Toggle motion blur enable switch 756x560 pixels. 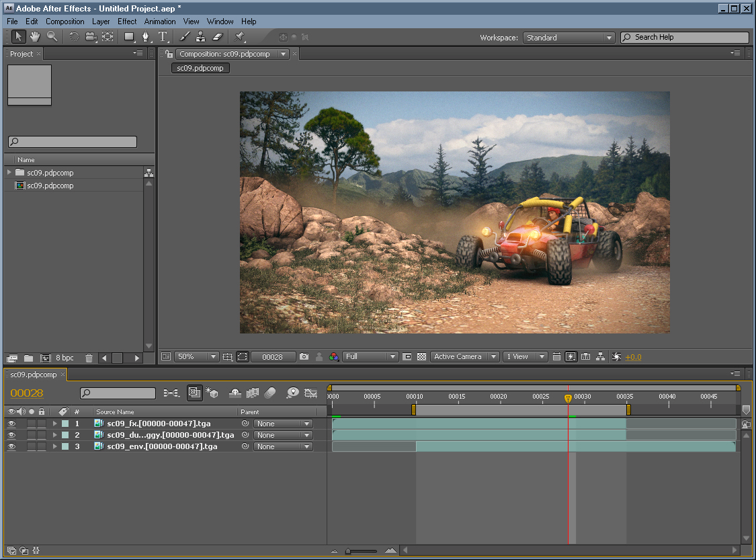point(270,393)
